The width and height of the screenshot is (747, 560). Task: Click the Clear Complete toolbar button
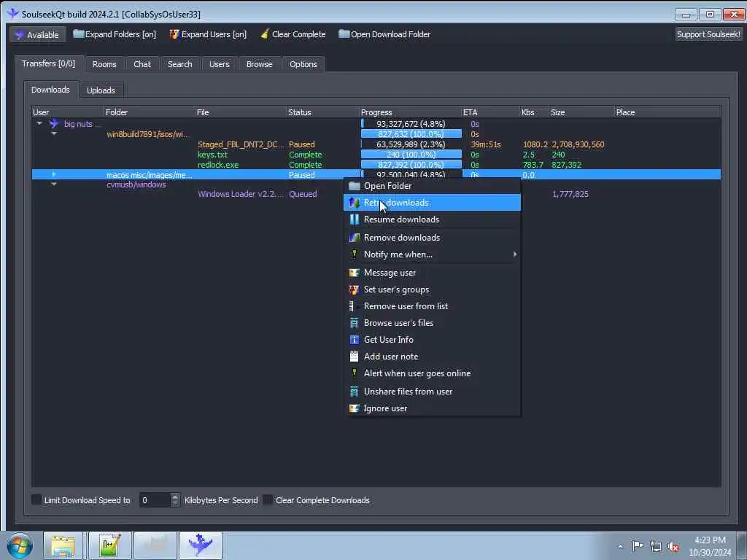(x=293, y=34)
